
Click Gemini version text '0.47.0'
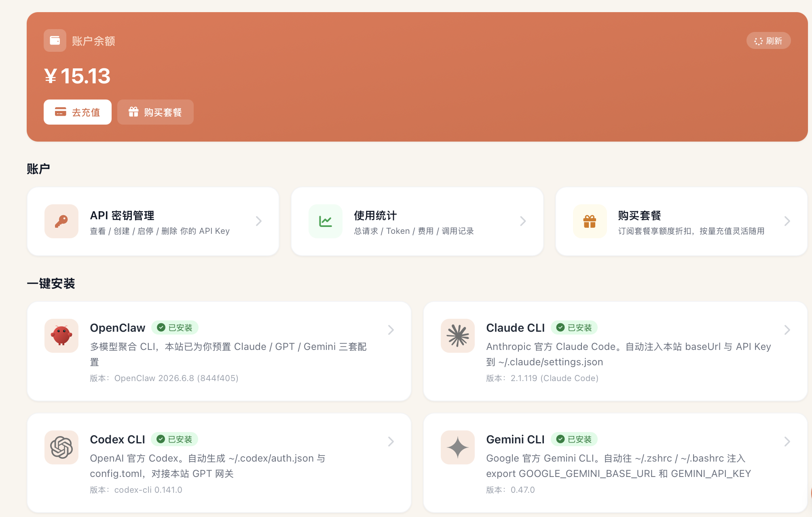coord(523,490)
